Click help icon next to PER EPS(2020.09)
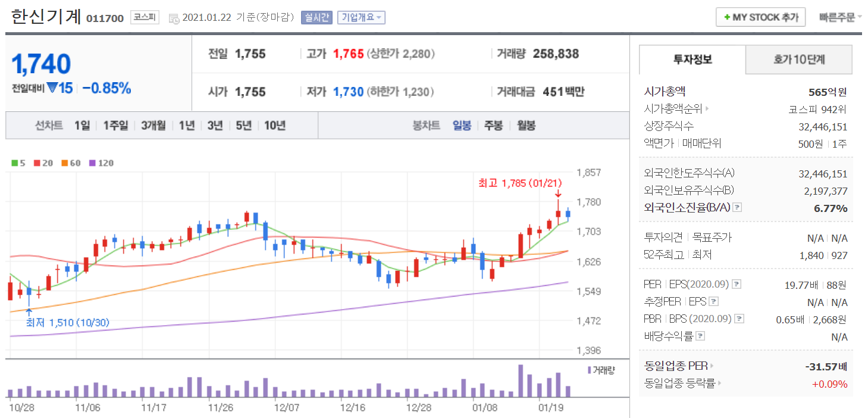 click(x=737, y=284)
